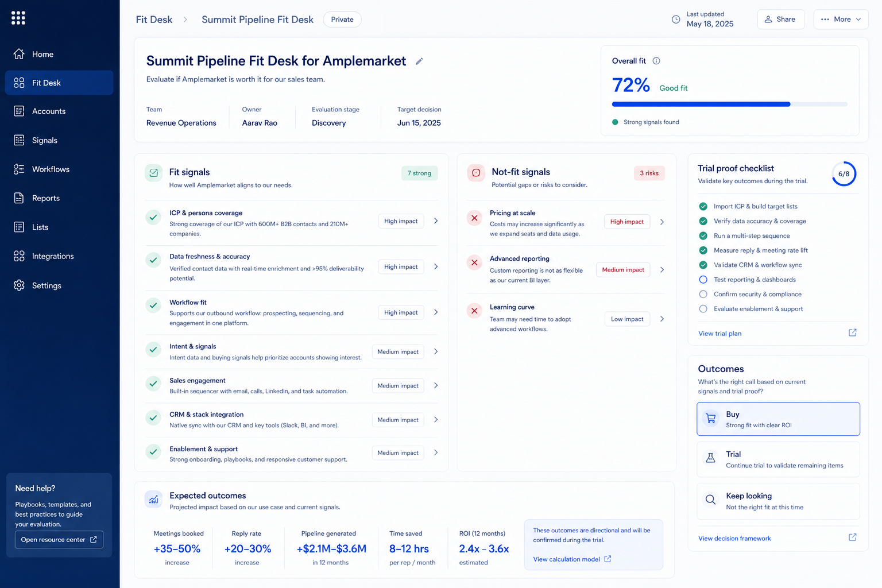Click the red X icon for Learning curve
The width and height of the screenshot is (882, 588).
click(x=474, y=311)
